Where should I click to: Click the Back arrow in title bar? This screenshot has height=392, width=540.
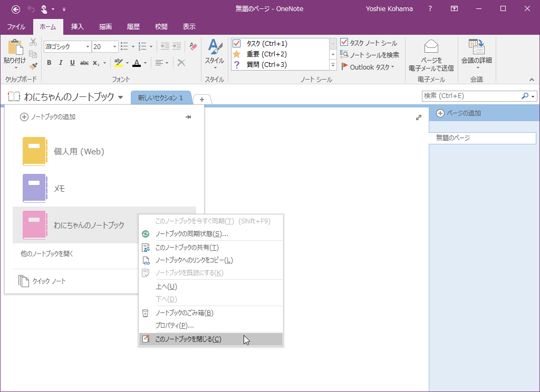[x=16, y=9]
